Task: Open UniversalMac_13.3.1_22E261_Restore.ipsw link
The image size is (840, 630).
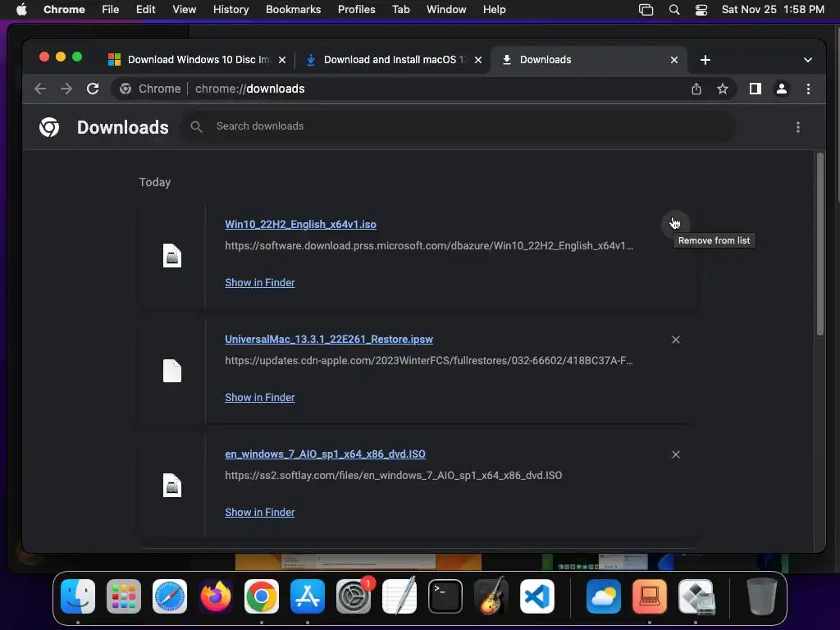Action: pyautogui.click(x=329, y=339)
